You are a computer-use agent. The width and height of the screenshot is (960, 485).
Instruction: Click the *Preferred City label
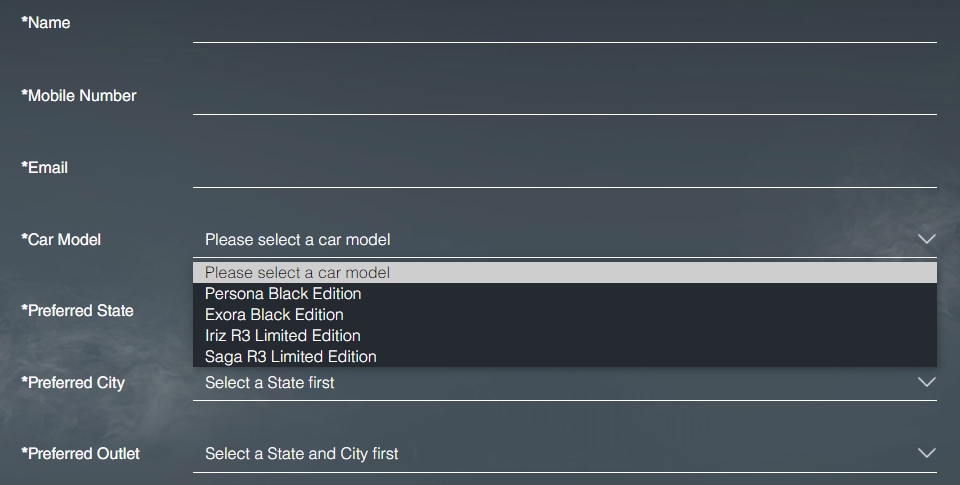click(x=73, y=382)
